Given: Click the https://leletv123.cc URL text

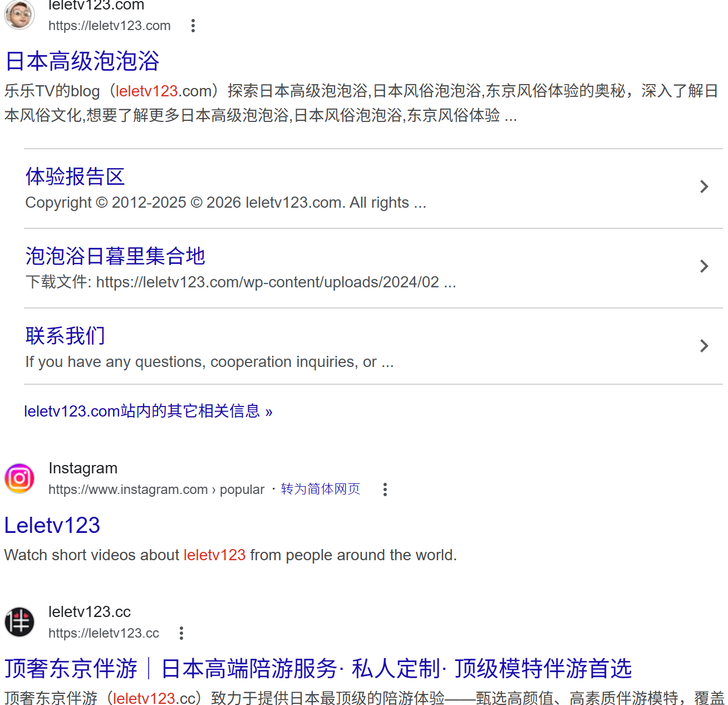Looking at the screenshot, I should coord(104,633).
